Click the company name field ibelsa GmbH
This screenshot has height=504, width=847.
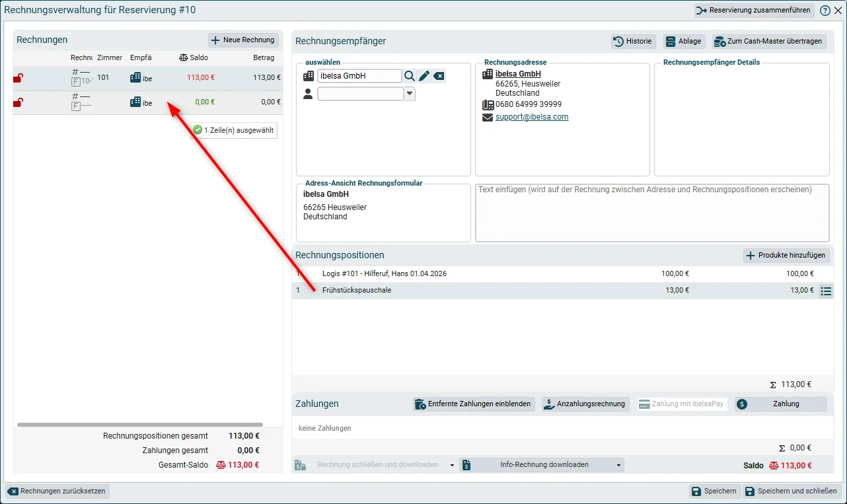pyautogui.click(x=359, y=76)
